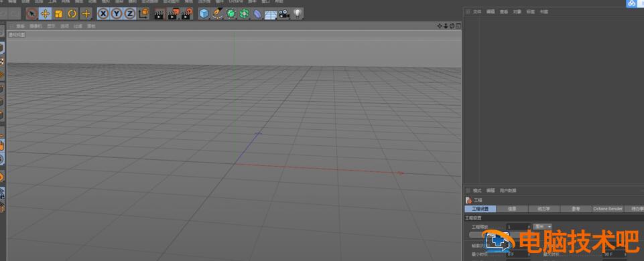Choose the Rotate tool

point(72,14)
